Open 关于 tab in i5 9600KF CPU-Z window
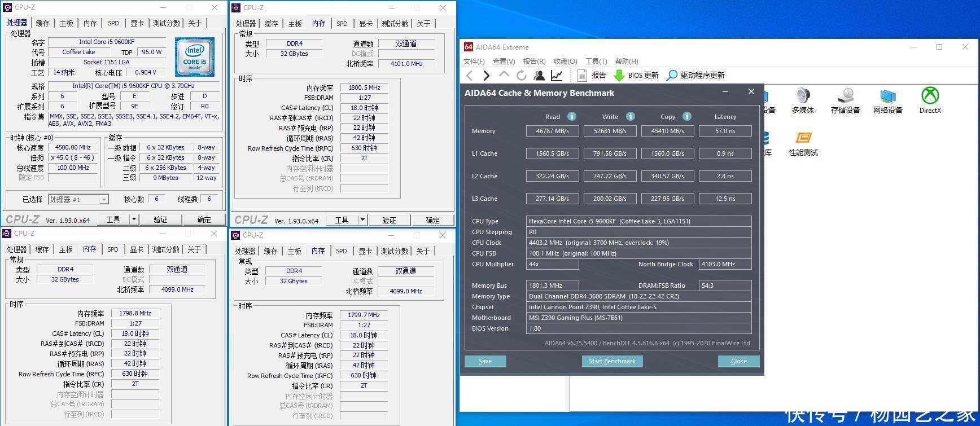 click(x=195, y=23)
